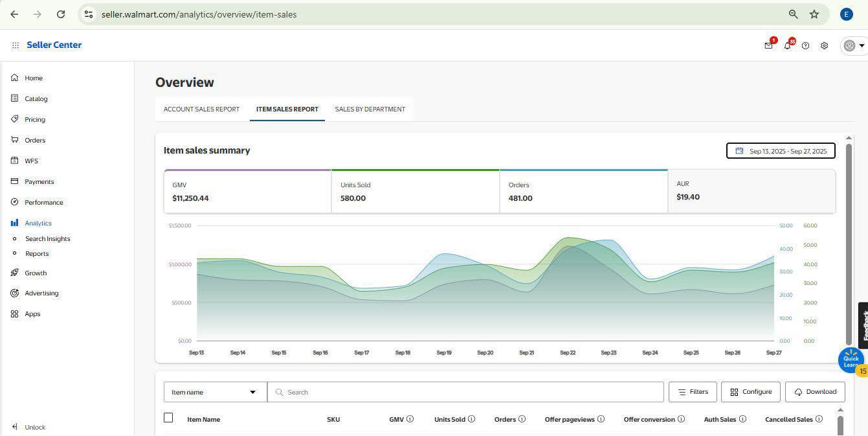This screenshot has width=868, height=436.
Task: Click the item search input field
Action: pyautogui.click(x=466, y=392)
